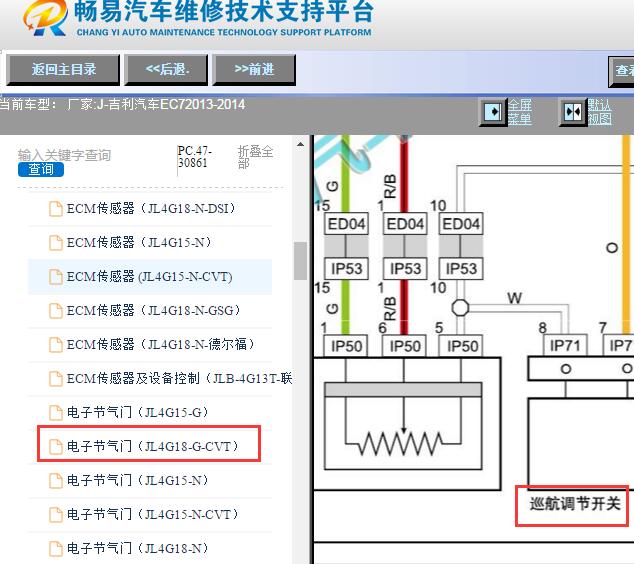Click document icon beside ECM传感器（JL4G18-N-GSG）
This screenshot has height=564, width=634.
tap(55, 311)
